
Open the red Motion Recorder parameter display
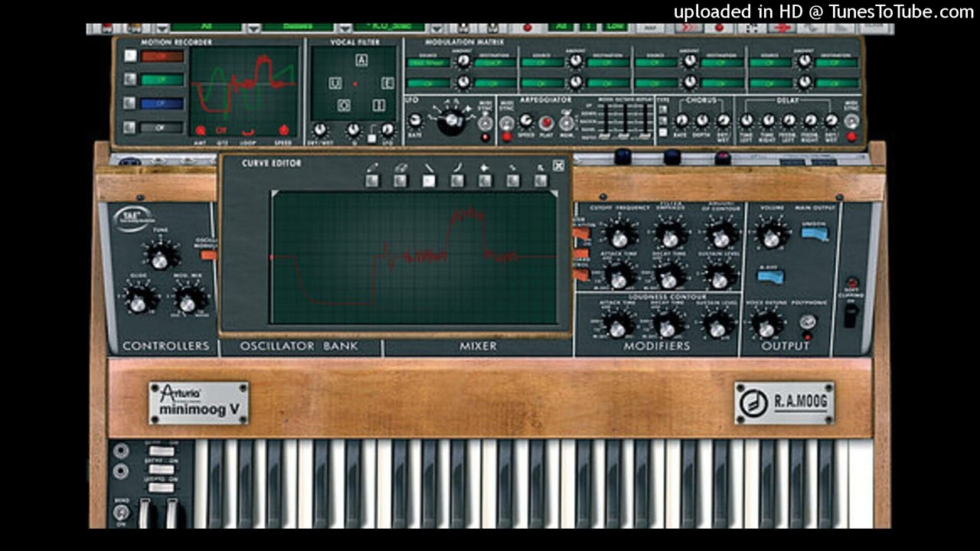pyautogui.click(x=162, y=56)
